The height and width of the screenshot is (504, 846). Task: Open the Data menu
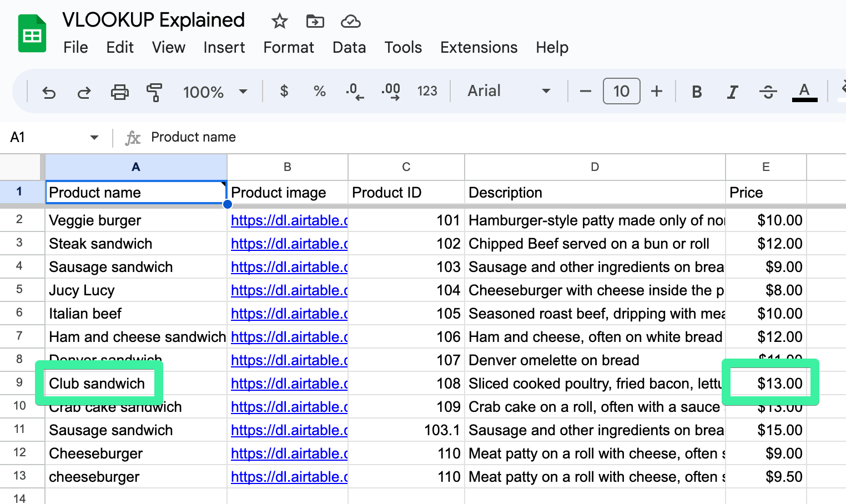(x=349, y=48)
